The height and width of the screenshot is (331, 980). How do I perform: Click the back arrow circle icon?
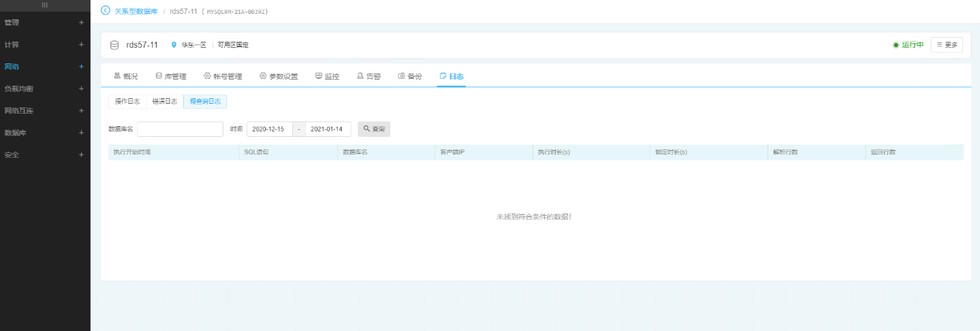point(106,11)
